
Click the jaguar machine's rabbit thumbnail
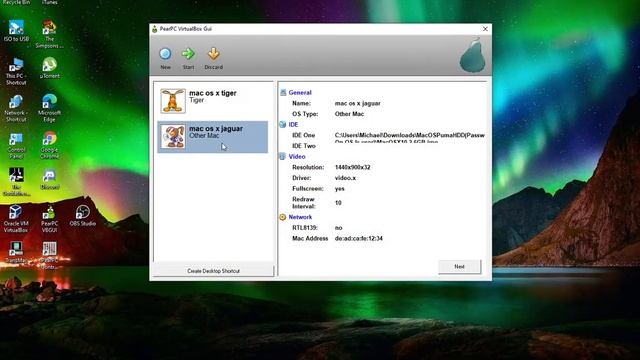pos(173,137)
